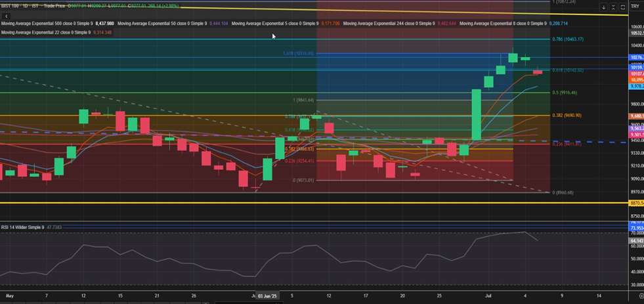Click the 64.143 RSI value tag
644x304 pixels.
636,241
